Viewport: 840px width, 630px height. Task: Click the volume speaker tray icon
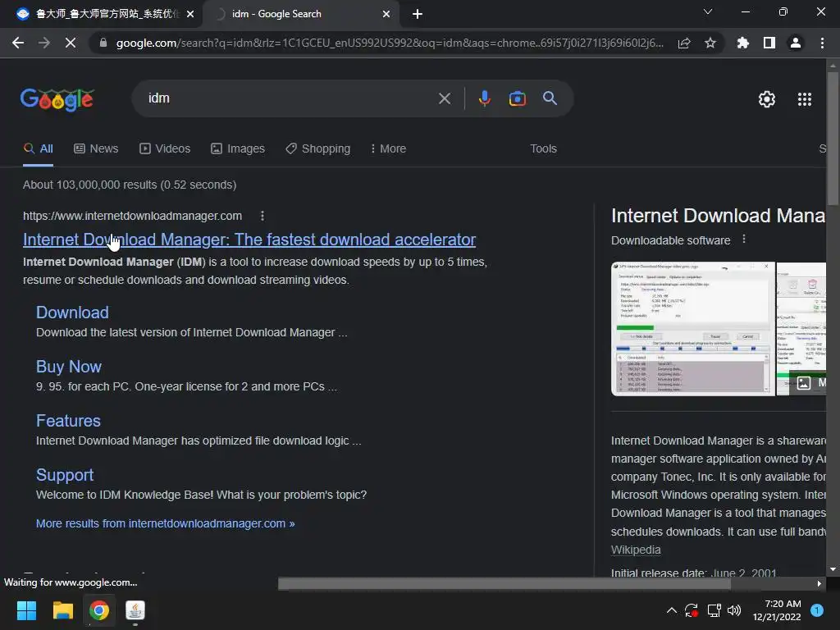pyautogui.click(x=734, y=610)
